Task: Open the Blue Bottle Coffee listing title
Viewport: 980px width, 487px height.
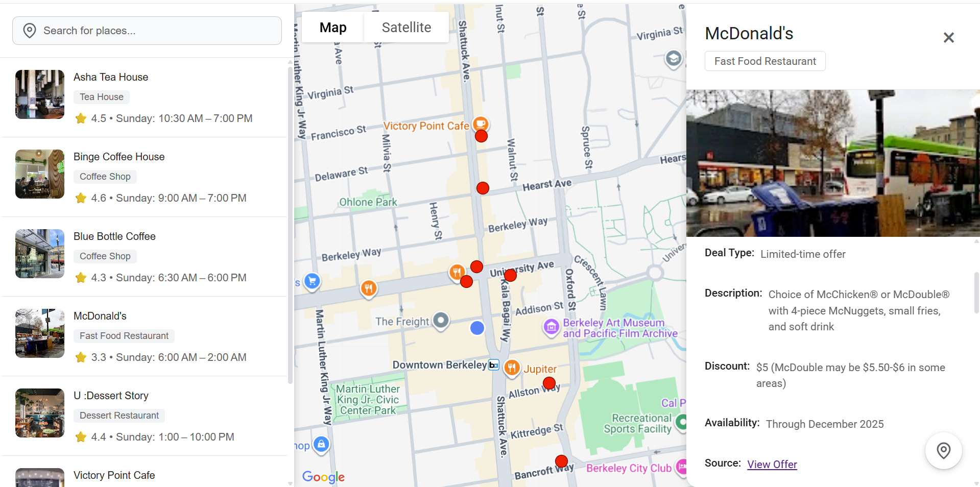Action: (x=114, y=236)
